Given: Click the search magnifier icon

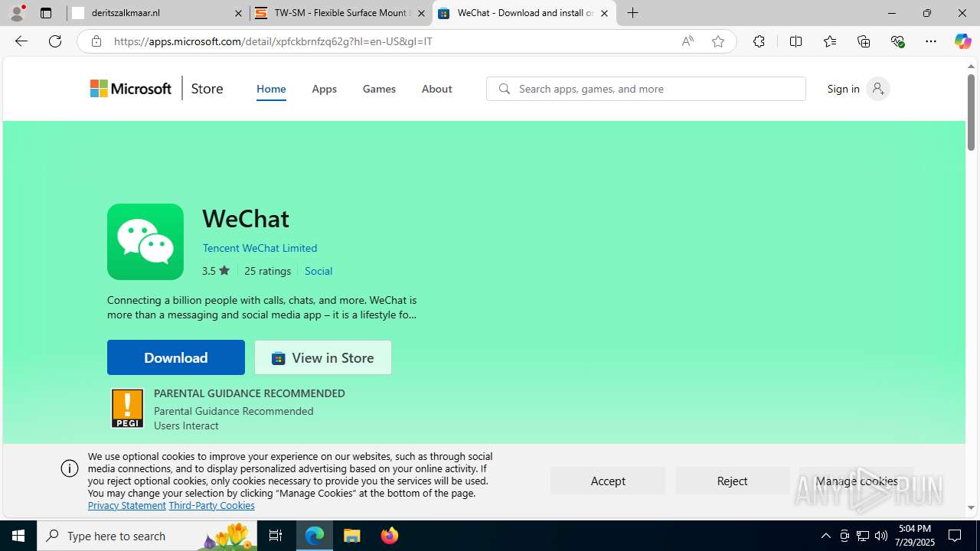Looking at the screenshot, I should click(x=504, y=89).
